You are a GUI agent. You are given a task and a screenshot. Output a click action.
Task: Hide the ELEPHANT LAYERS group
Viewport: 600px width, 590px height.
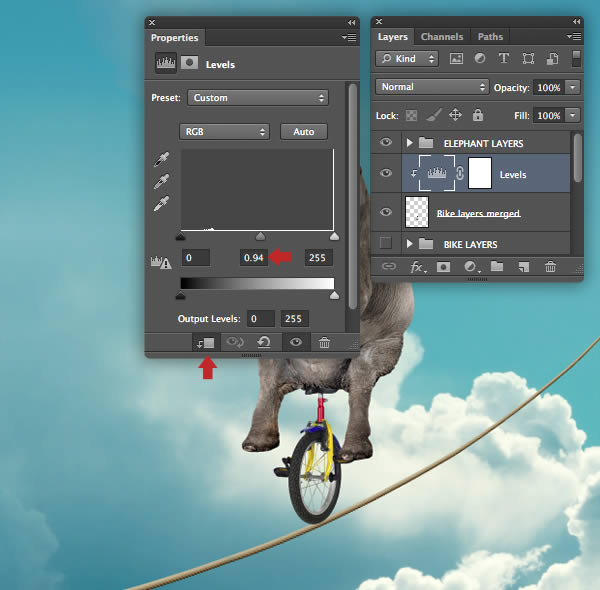[386, 142]
